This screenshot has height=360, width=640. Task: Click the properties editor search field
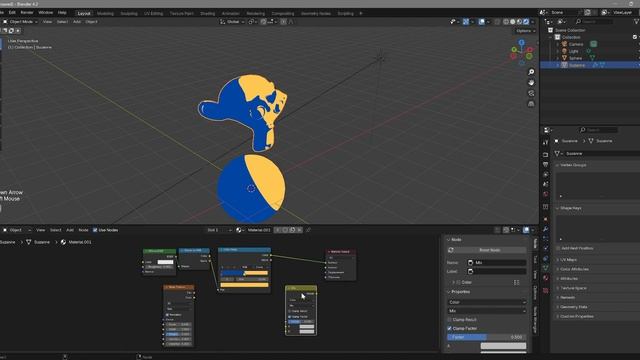[598, 130]
